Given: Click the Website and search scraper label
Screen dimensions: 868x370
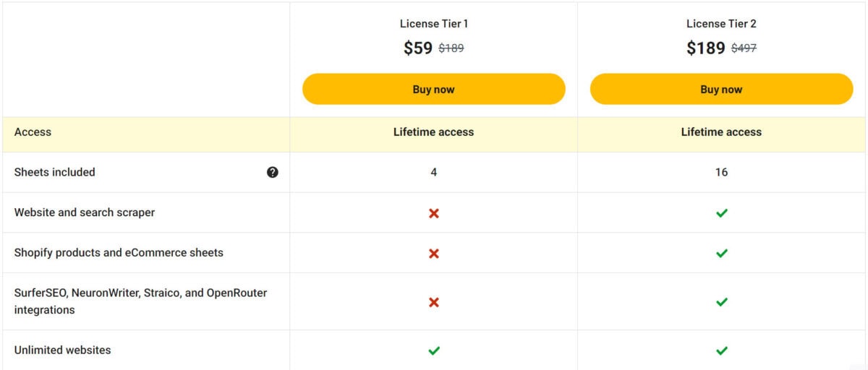Looking at the screenshot, I should [x=85, y=212].
